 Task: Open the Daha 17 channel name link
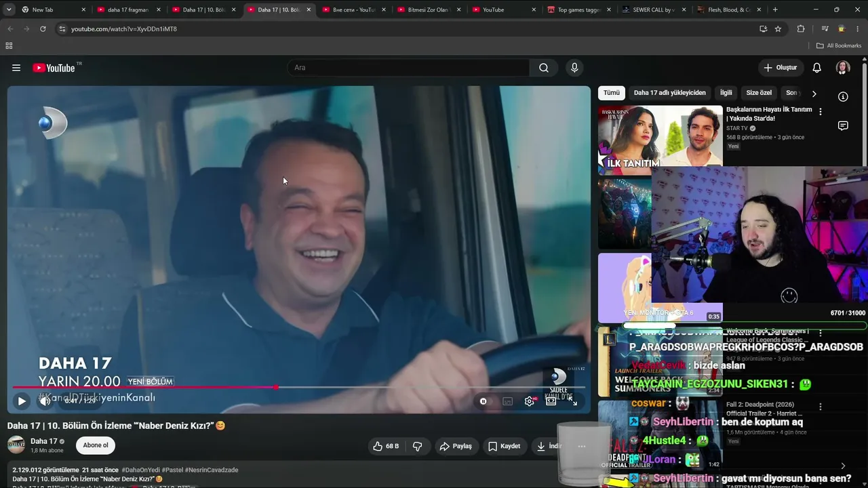pos(44,441)
